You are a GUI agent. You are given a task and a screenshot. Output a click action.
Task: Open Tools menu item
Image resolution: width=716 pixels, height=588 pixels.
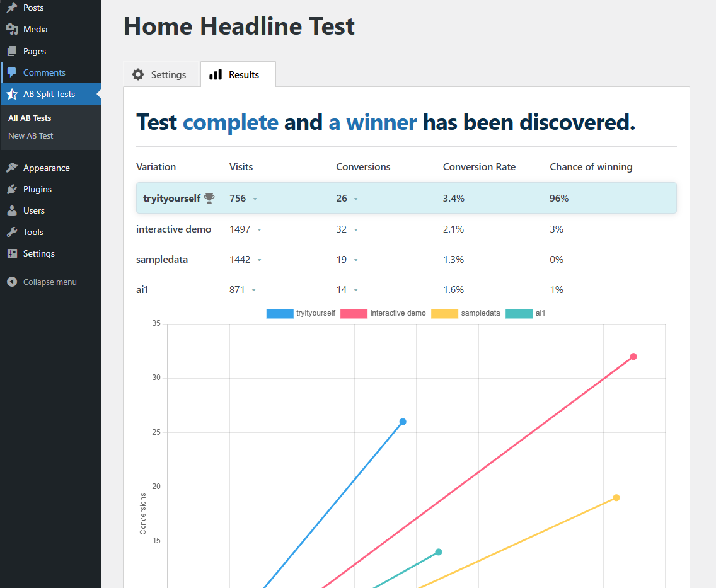point(50,232)
